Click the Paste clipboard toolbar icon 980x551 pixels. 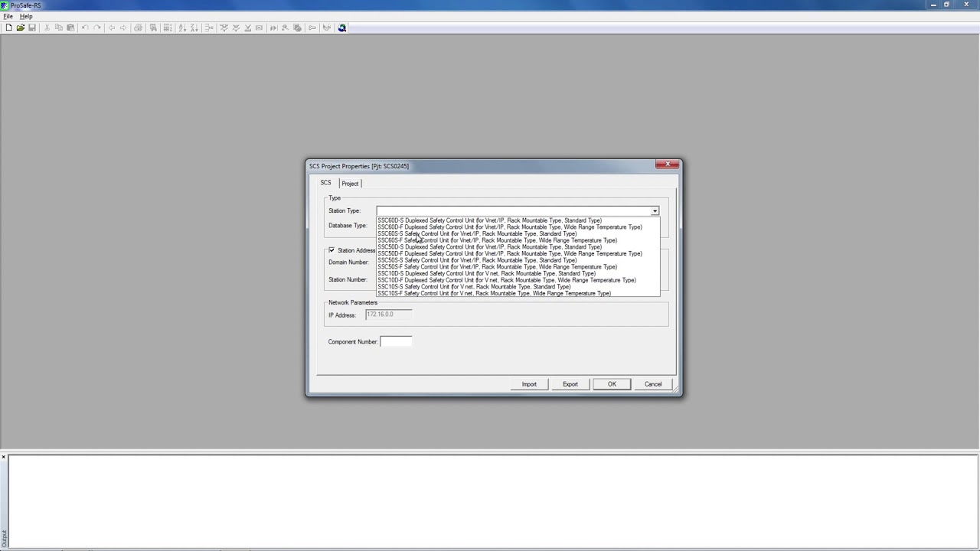[70, 28]
